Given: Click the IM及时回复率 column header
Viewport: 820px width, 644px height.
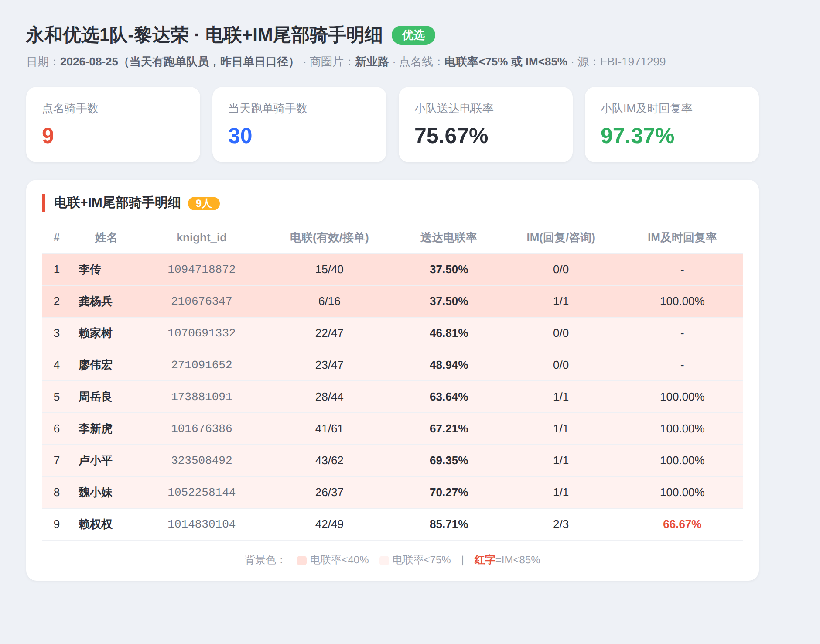Looking at the screenshot, I should (682, 237).
